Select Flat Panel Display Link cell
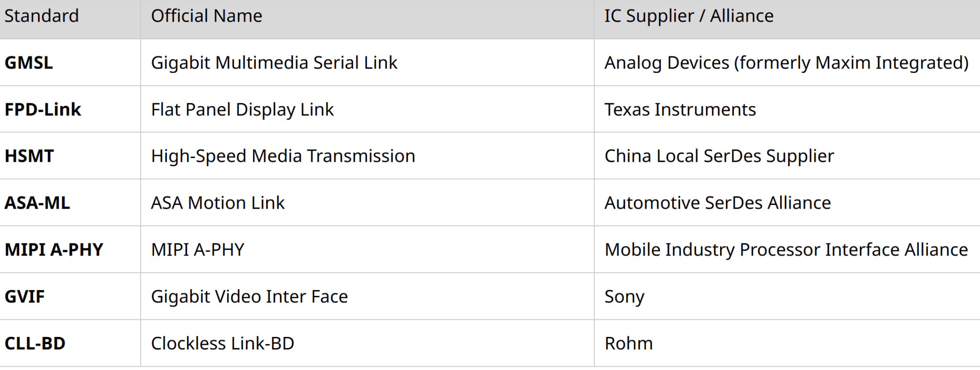This screenshot has width=980, height=370. tap(242, 110)
